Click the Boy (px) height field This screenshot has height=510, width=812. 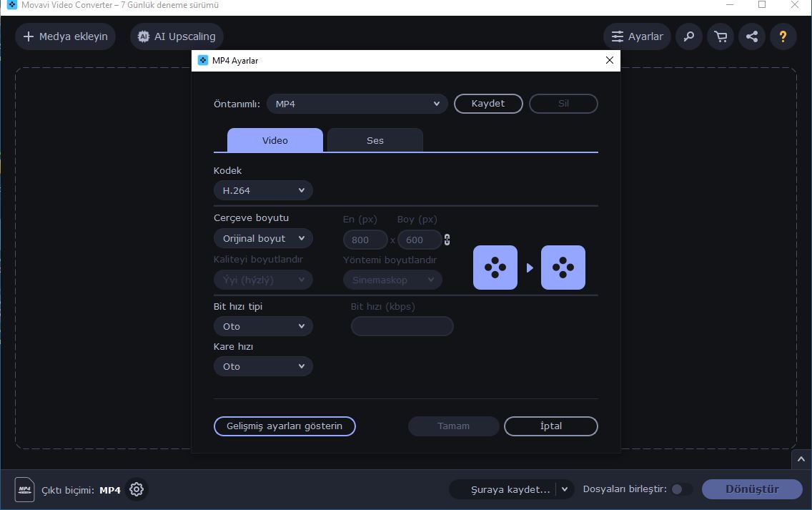(420, 240)
